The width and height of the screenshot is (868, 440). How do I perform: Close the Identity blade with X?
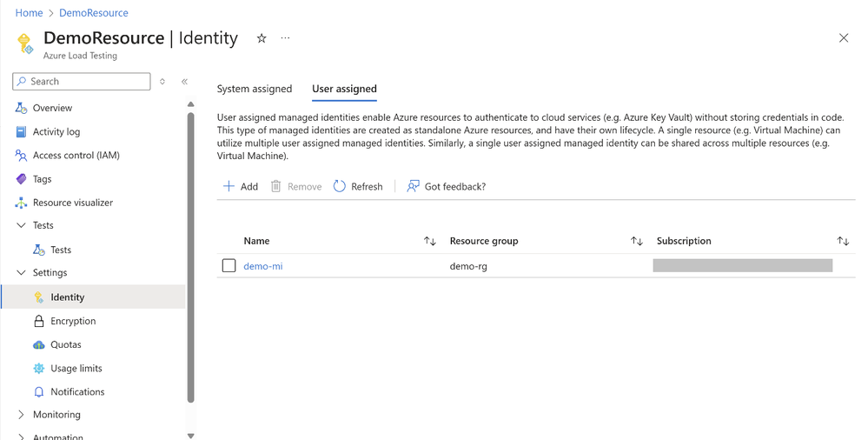(844, 37)
